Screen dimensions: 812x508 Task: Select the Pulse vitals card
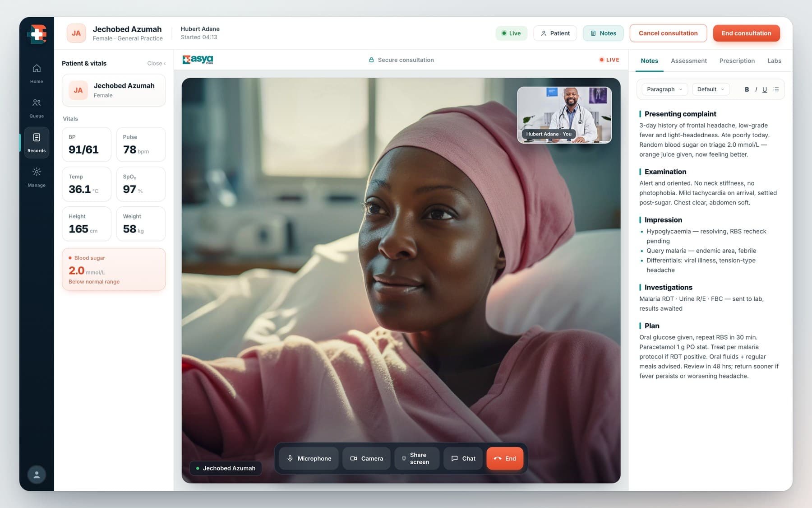point(141,144)
